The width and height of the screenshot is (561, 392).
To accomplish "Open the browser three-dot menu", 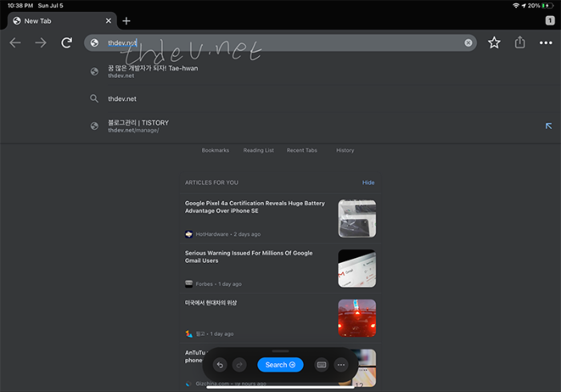I will point(546,43).
